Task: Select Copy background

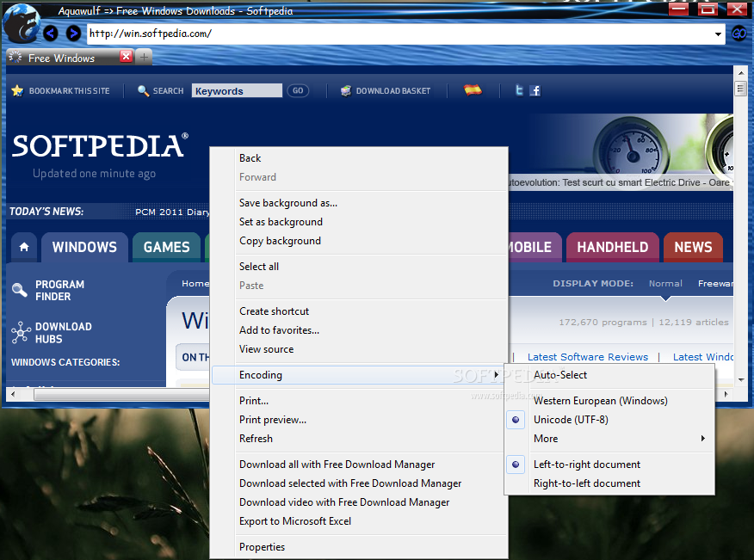Action: pyautogui.click(x=359, y=241)
